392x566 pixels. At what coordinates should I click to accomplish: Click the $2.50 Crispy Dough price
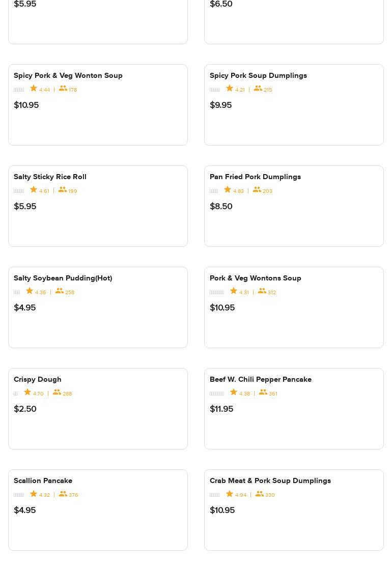click(x=25, y=409)
